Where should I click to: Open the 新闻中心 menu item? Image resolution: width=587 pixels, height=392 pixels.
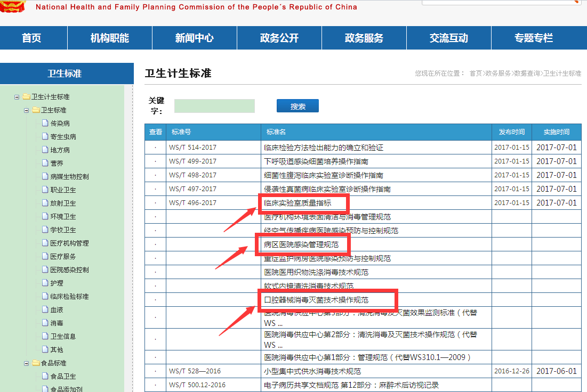pyautogui.click(x=195, y=38)
